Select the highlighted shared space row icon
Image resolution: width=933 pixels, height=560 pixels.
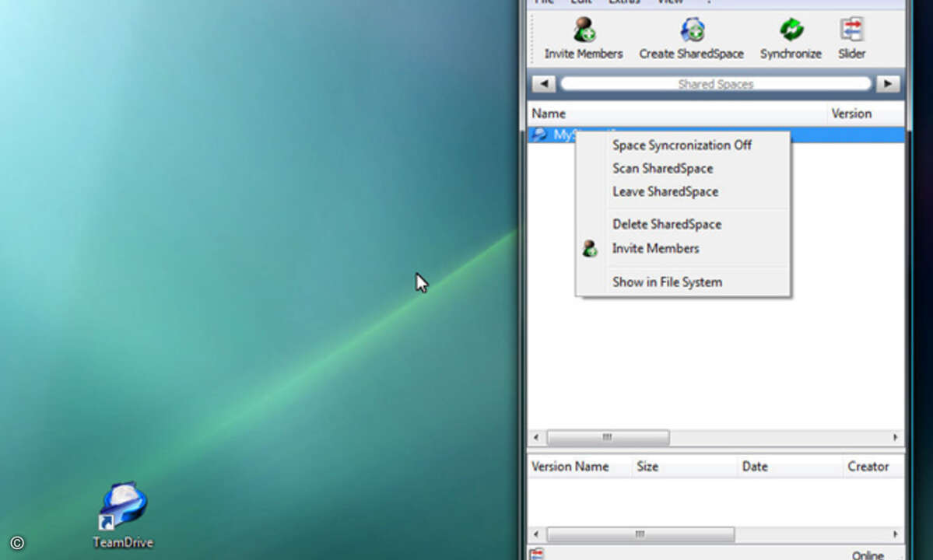click(539, 135)
